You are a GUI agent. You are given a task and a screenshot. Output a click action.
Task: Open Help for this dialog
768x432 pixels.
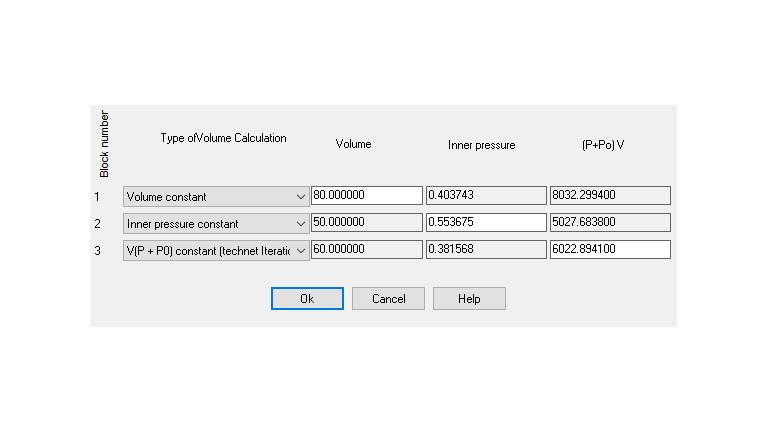pos(469,299)
